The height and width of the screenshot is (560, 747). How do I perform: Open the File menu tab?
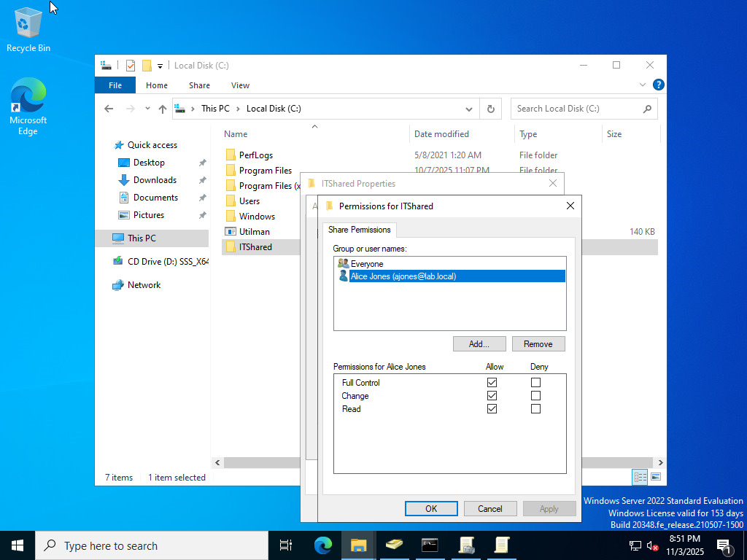(x=115, y=85)
